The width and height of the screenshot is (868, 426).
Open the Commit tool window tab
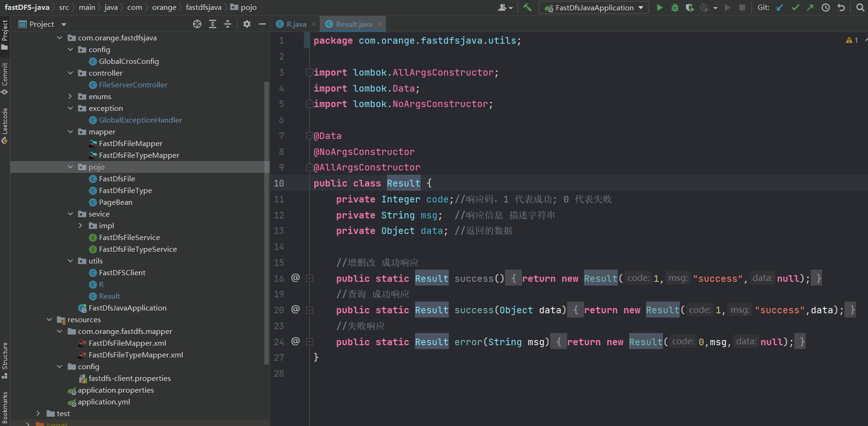pos(5,78)
